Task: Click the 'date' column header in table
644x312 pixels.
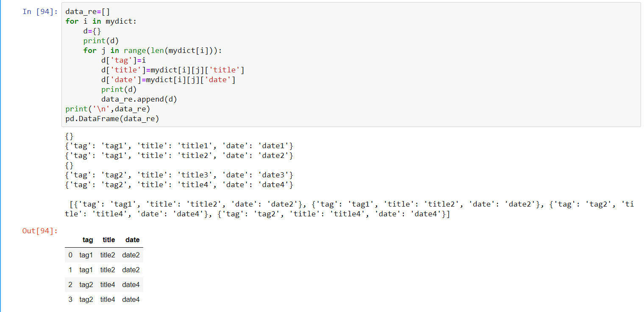Action: point(132,240)
